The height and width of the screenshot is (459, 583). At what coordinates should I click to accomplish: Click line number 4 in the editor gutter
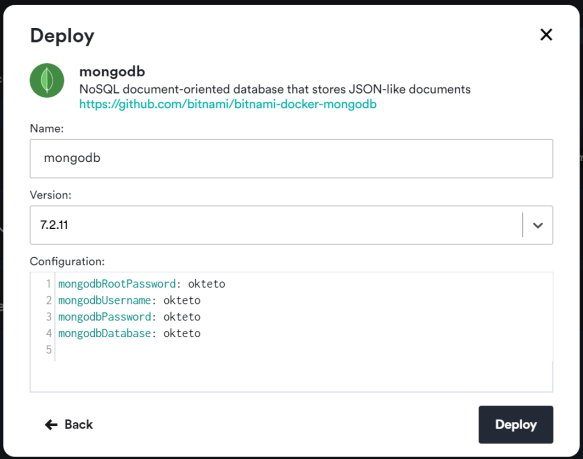click(48, 333)
